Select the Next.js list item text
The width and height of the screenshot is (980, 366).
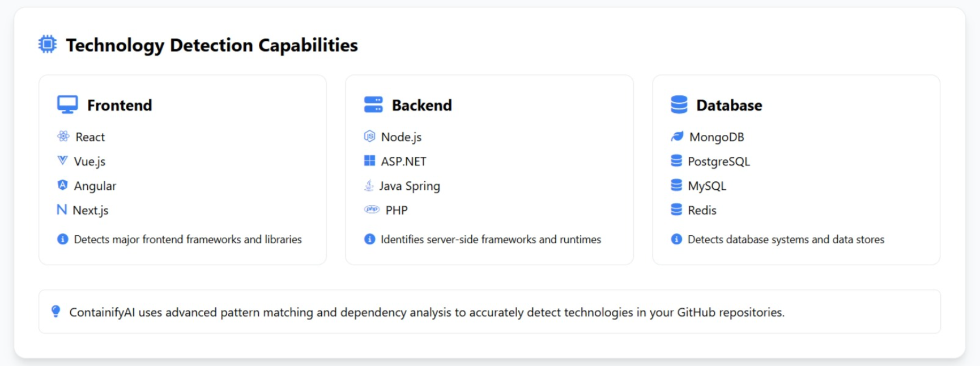pos(91,210)
